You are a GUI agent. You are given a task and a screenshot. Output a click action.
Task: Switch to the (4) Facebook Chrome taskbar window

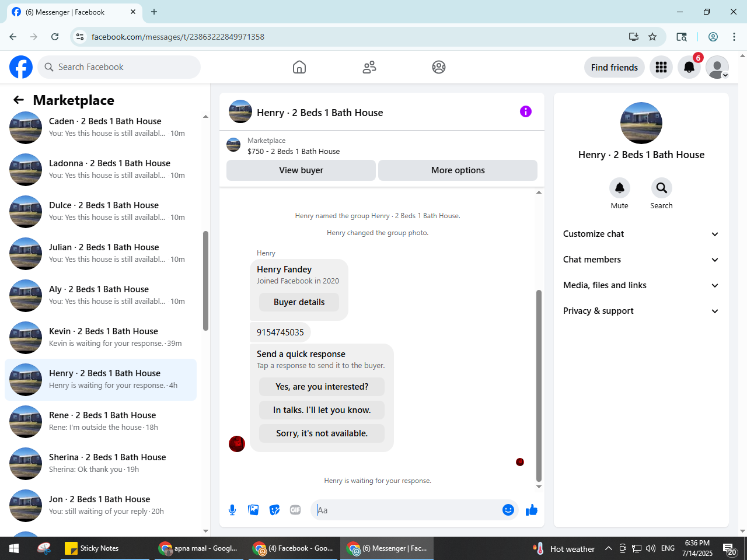[x=293, y=548]
